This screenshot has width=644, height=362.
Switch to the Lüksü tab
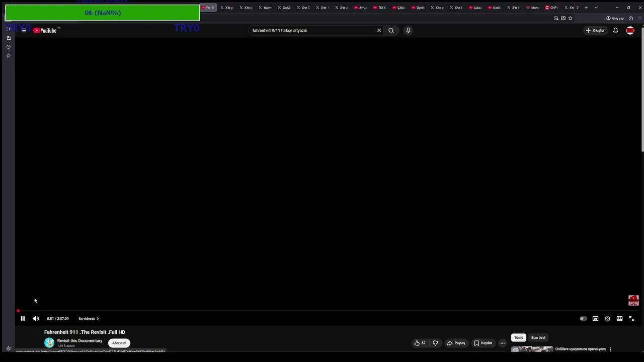(x=475, y=8)
